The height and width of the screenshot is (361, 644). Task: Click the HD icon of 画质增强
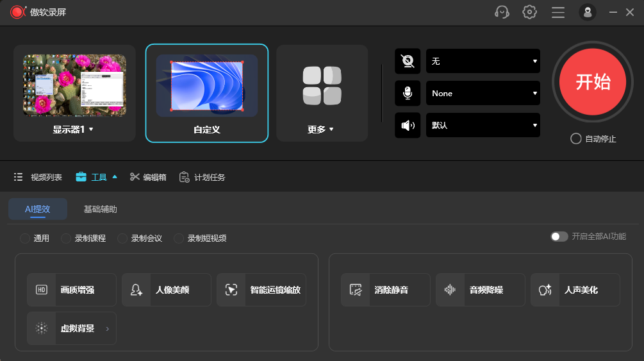(42, 290)
